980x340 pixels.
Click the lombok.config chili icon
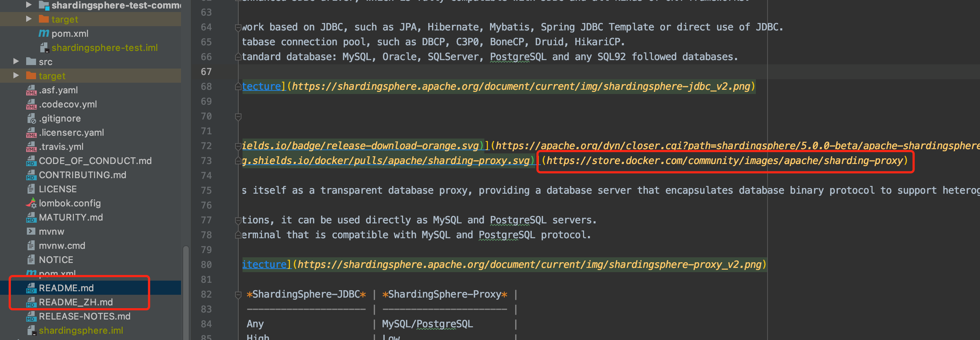[x=31, y=203]
